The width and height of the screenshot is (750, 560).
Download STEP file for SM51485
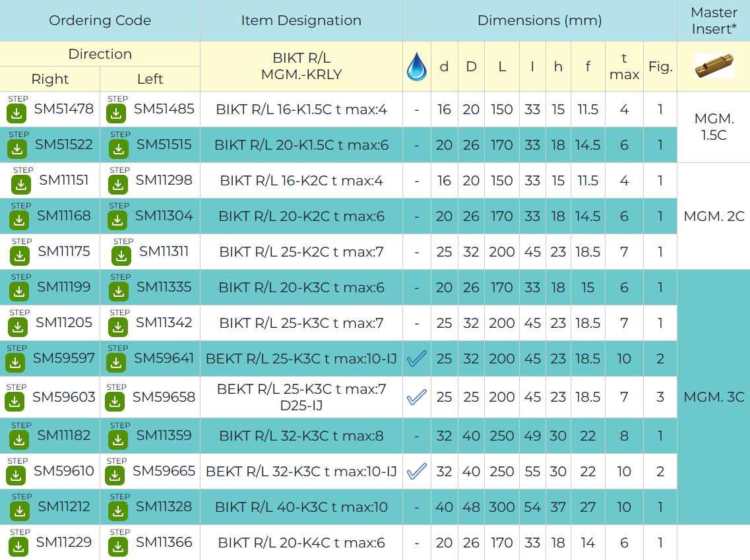(x=117, y=113)
